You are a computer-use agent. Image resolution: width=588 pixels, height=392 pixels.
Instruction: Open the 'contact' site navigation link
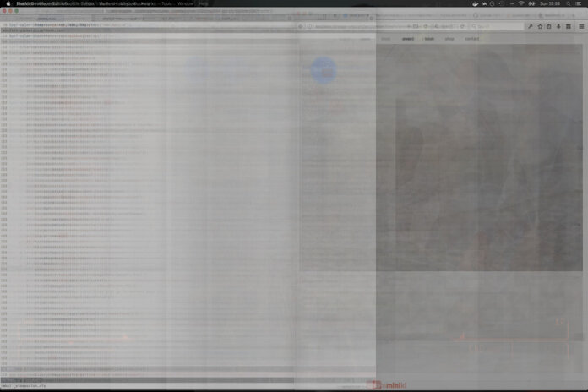(471, 39)
